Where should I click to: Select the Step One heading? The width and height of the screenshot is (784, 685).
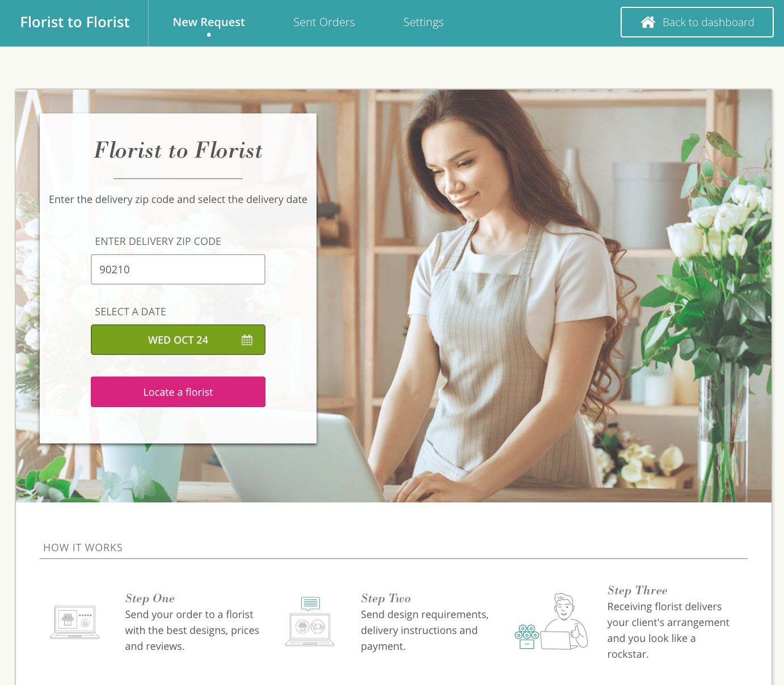point(150,598)
